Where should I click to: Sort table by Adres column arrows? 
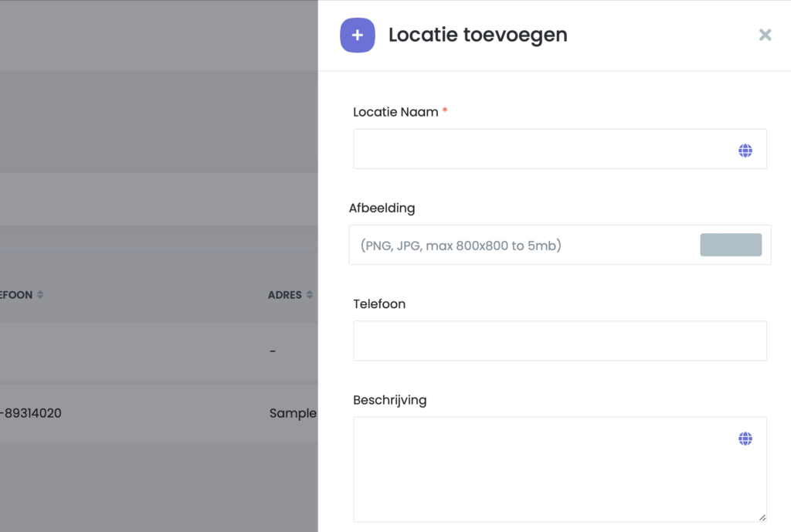[309, 295]
